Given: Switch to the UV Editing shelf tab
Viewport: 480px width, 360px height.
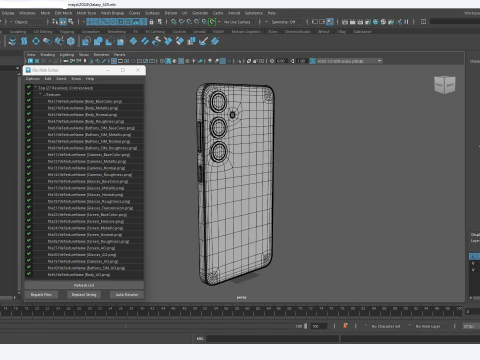Looking at the screenshot, I should click(43, 32).
